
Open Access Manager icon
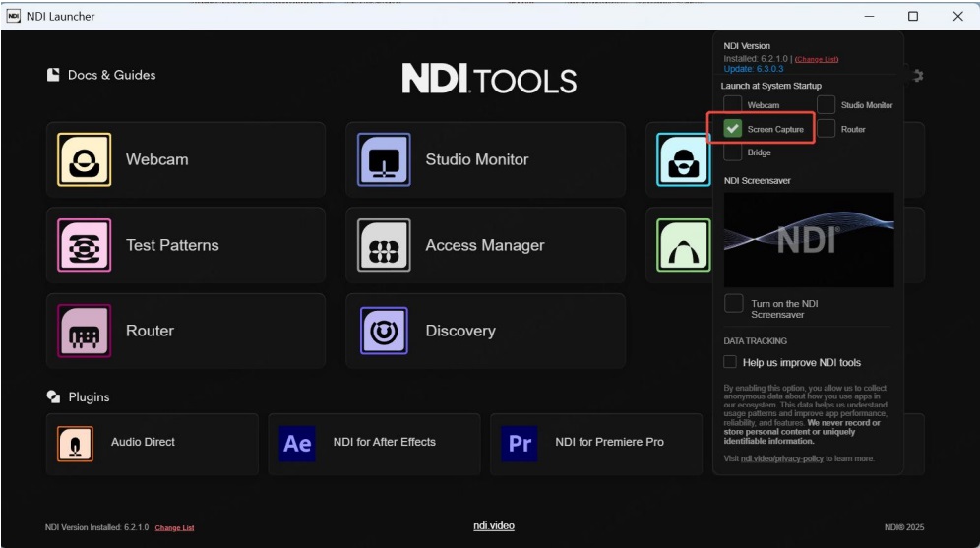tap(384, 245)
